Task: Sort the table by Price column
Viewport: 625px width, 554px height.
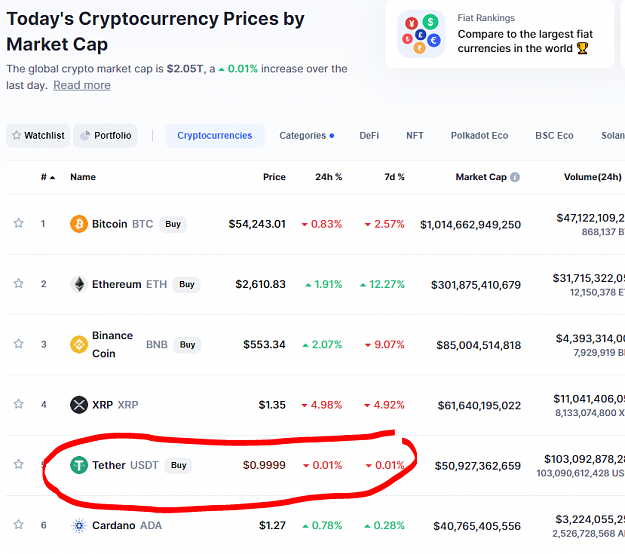Action: tap(274, 177)
